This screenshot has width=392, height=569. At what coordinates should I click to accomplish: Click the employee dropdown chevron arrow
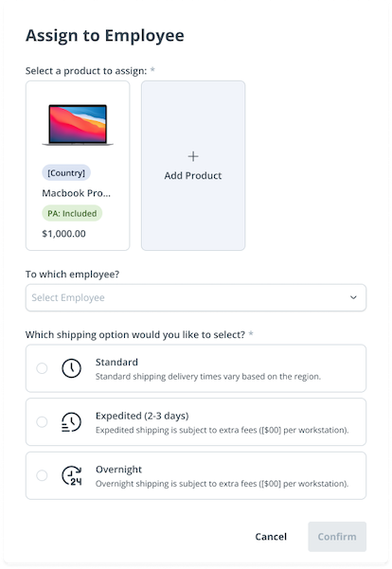[x=353, y=297]
